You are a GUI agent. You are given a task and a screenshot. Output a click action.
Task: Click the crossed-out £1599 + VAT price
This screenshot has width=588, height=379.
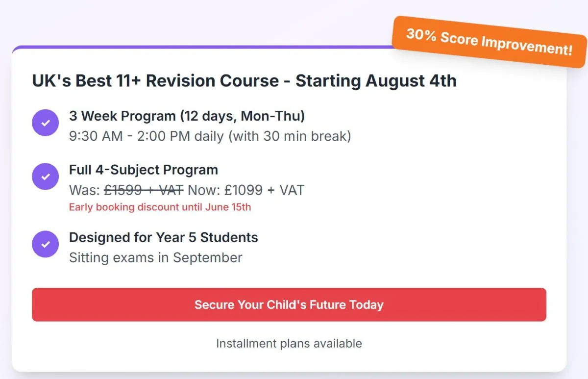tap(144, 190)
